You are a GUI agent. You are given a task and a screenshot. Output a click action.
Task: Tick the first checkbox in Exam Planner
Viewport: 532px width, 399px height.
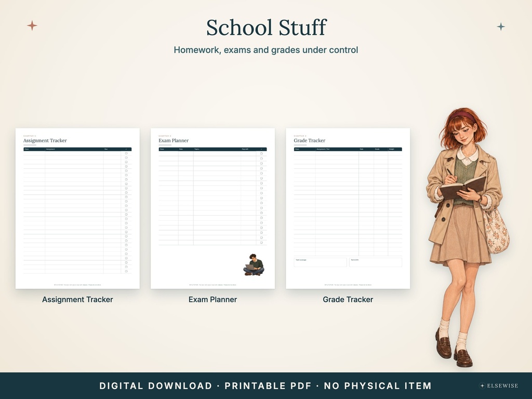[261, 154]
